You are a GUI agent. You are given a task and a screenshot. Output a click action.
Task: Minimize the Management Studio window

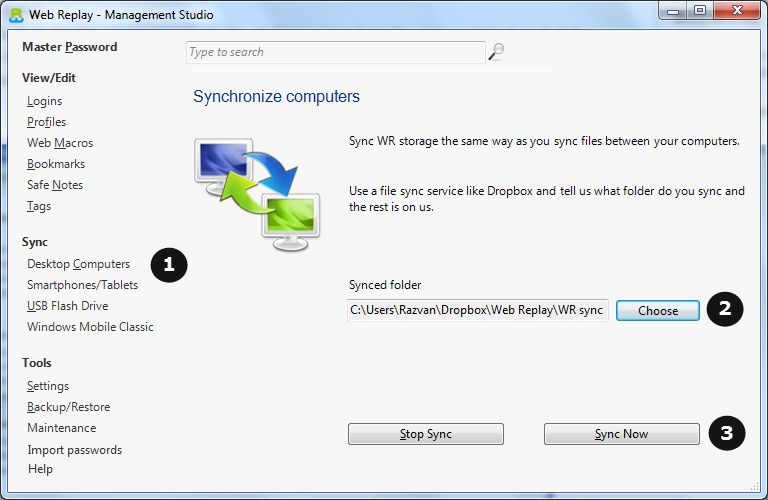[673, 11]
